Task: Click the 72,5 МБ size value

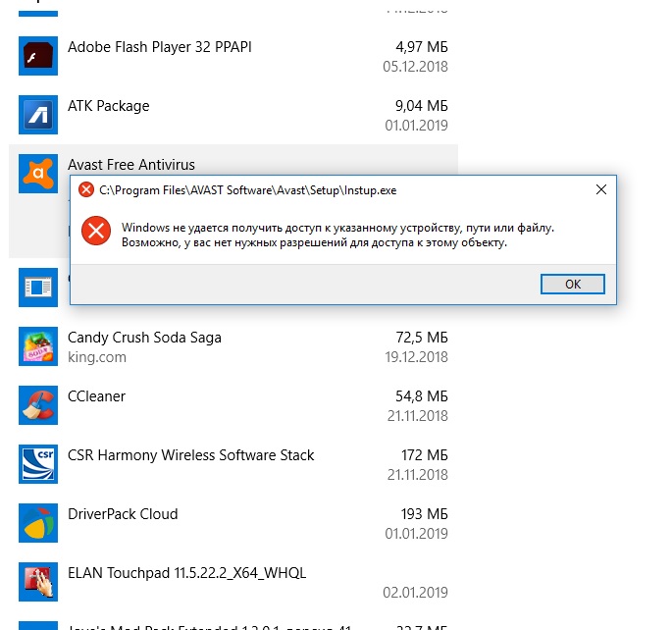Action: pyautogui.click(x=422, y=338)
